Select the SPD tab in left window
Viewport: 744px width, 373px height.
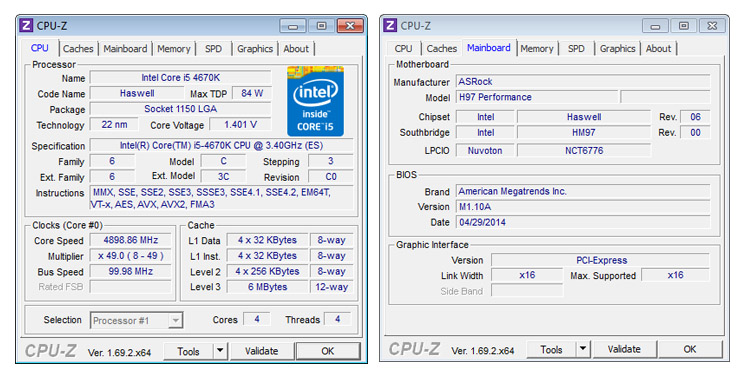tap(214, 49)
